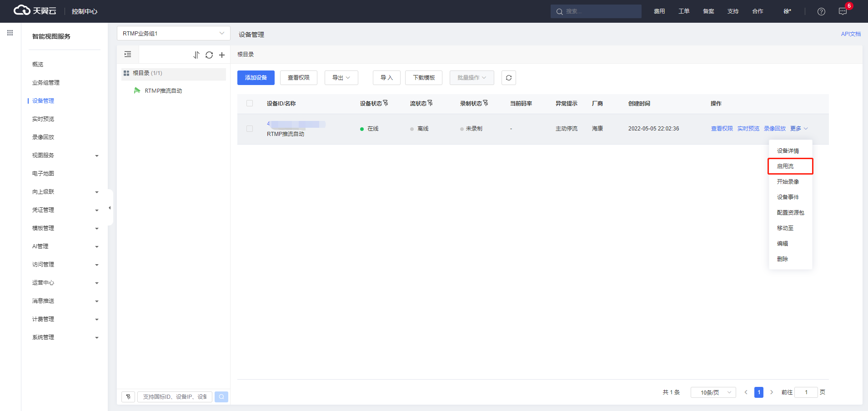Click the refresh icon beside batch operations
Screen dimensions: 868x411
tap(508, 78)
